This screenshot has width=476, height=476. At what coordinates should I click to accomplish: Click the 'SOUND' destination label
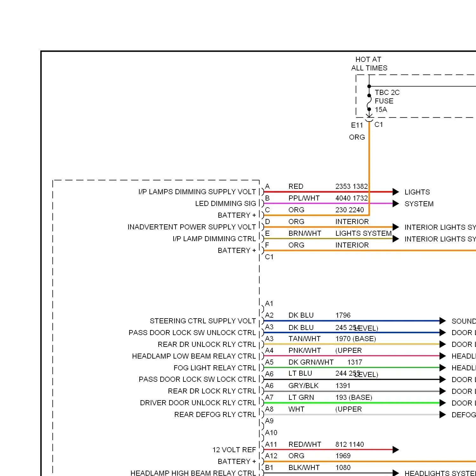464,321
